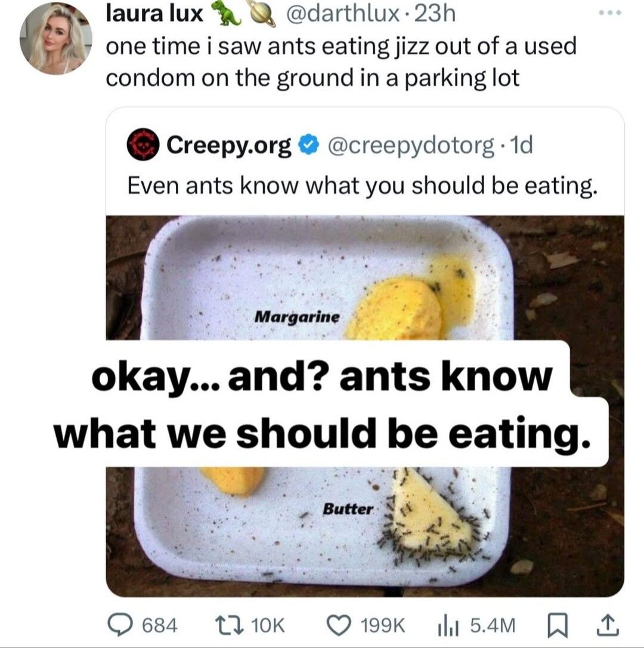Click the 199K likes count
This screenshot has width=644, height=648.
(x=382, y=625)
